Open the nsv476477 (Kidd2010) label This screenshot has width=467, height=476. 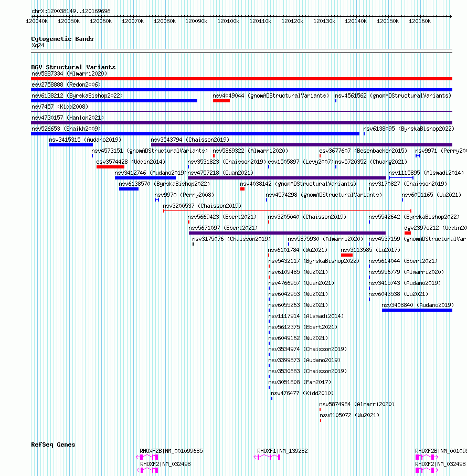(x=302, y=394)
